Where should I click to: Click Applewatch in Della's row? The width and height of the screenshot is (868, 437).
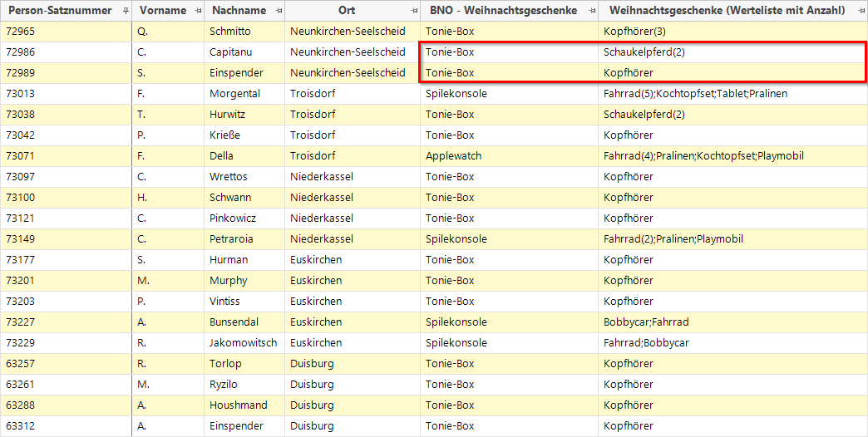(x=453, y=156)
